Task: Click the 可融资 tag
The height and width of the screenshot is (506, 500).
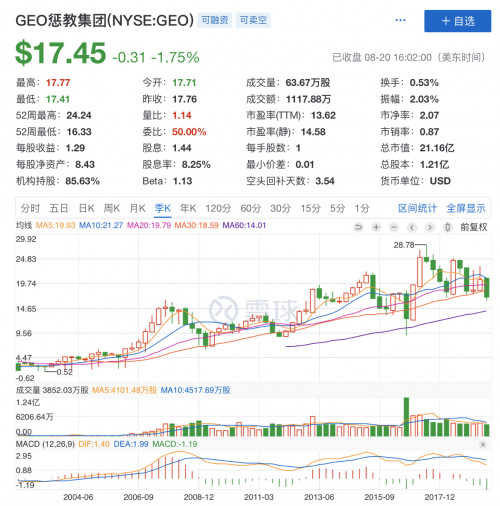Action: (x=215, y=20)
